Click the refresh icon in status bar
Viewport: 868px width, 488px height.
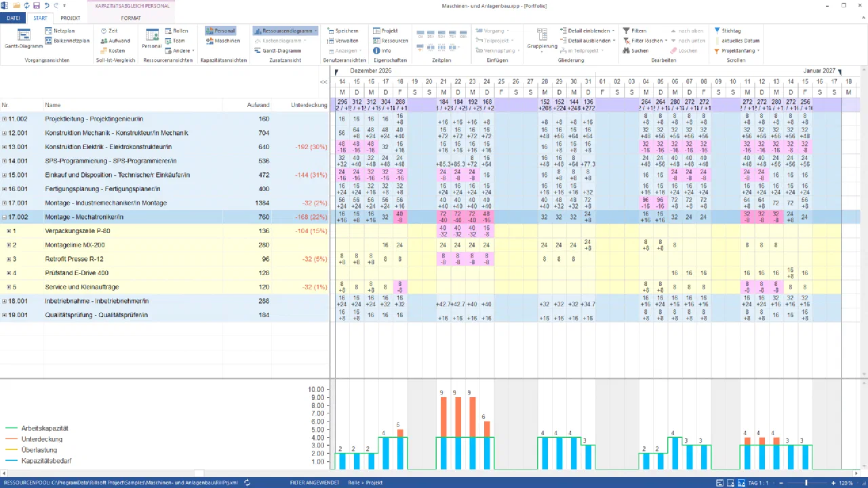tap(248, 483)
